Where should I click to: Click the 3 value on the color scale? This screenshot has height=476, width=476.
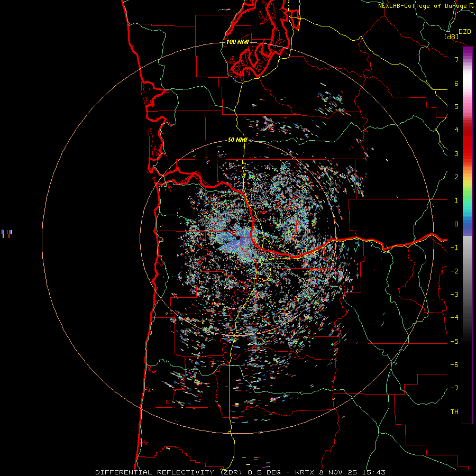coord(456,153)
